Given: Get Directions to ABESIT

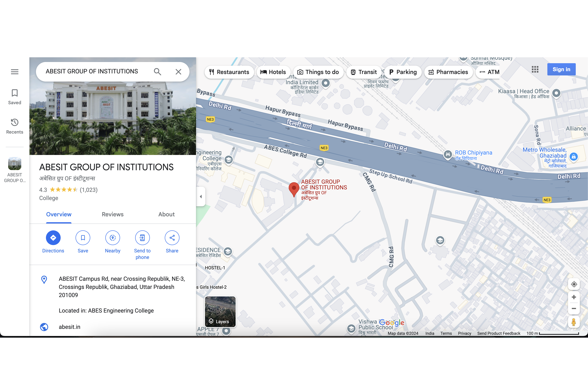Looking at the screenshot, I should coord(53,238).
